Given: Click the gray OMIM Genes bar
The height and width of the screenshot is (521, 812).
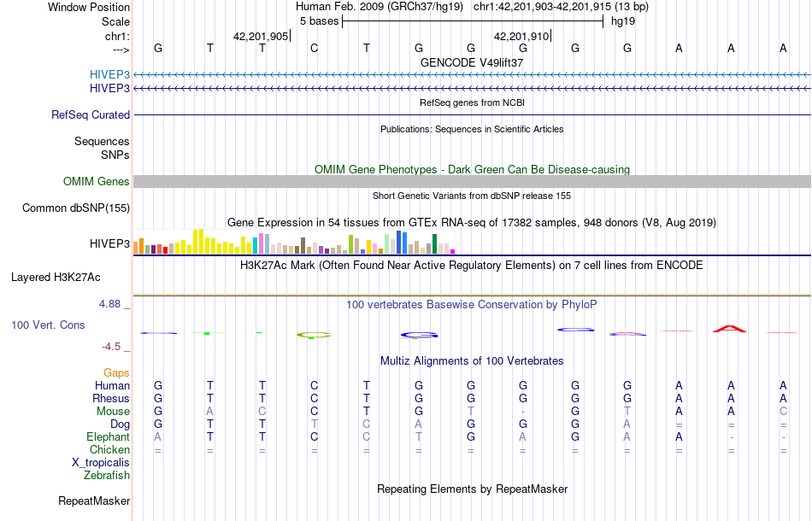Looking at the screenshot, I should pyautogui.click(x=472, y=182).
